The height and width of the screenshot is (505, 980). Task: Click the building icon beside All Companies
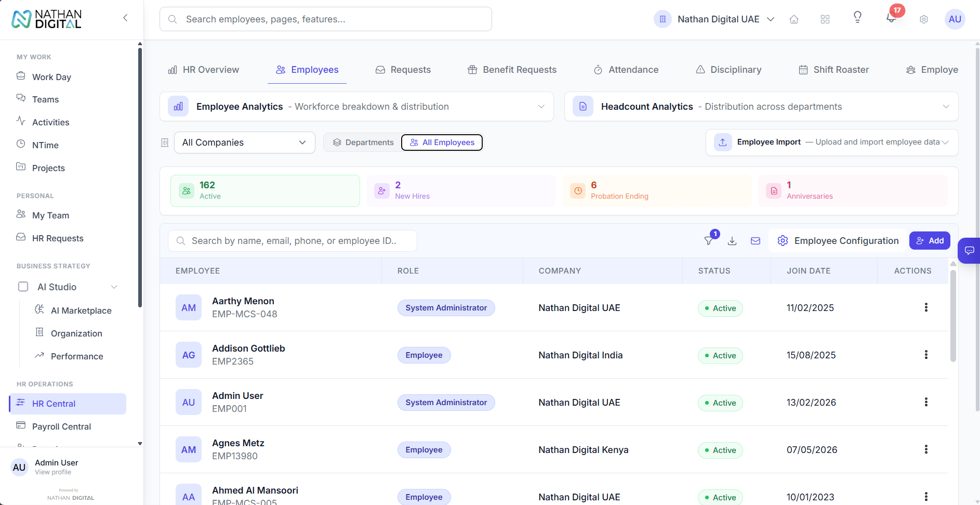pos(165,143)
